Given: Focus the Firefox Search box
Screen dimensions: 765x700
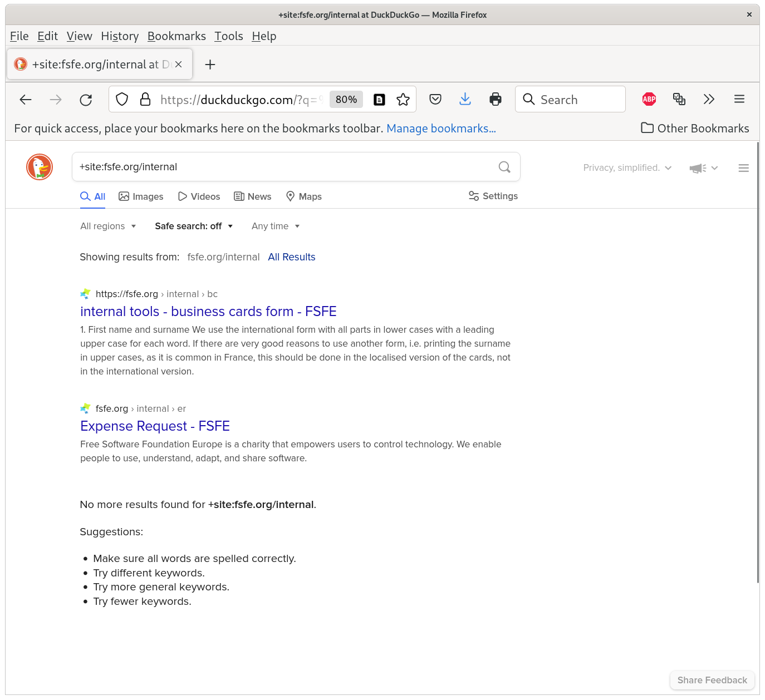Looking at the screenshot, I should coord(570,100).
